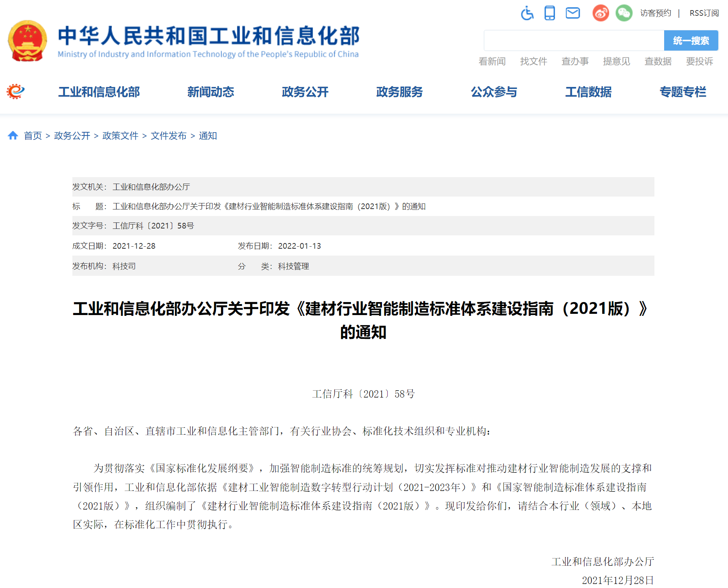This screenshot has width=728, height=588.
Task: Open the mobile phone version icon
Action: pyautogui.click(x=549, y=13)
